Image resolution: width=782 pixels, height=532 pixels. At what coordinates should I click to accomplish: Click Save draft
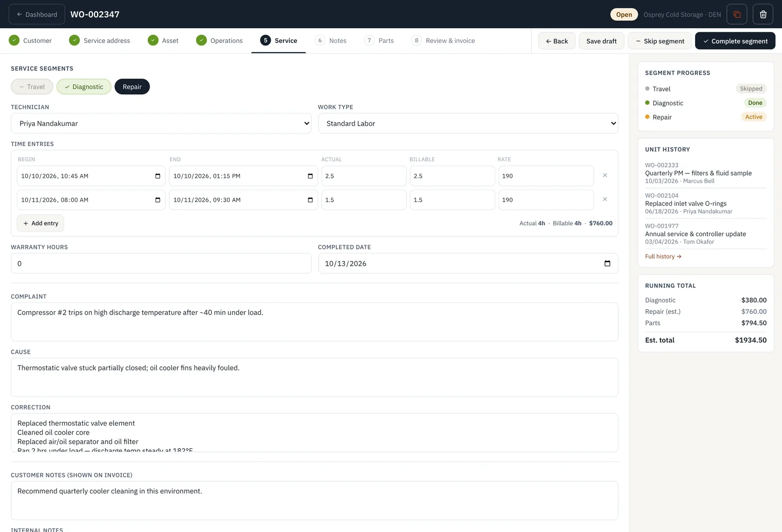coord(601,41)
